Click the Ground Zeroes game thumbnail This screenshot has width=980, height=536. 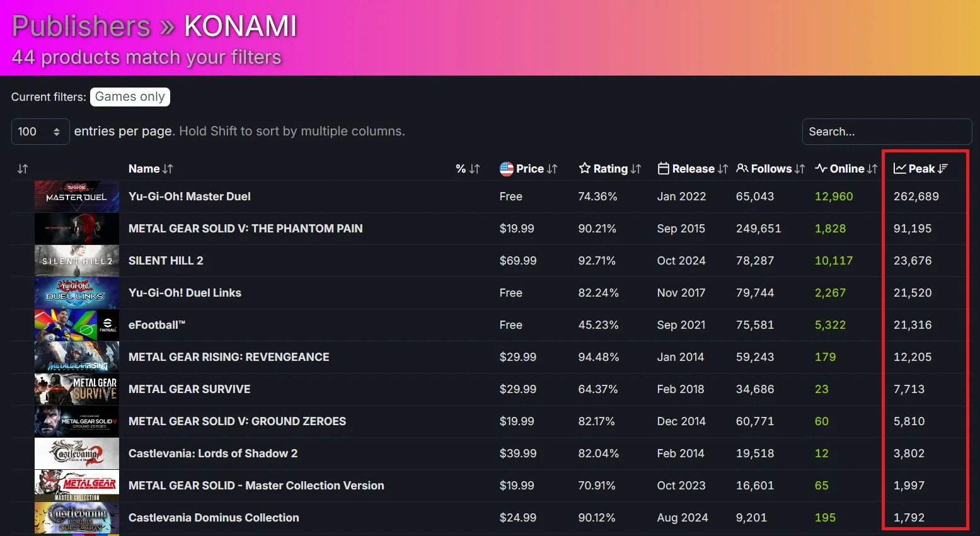click(x=77, y=421)
